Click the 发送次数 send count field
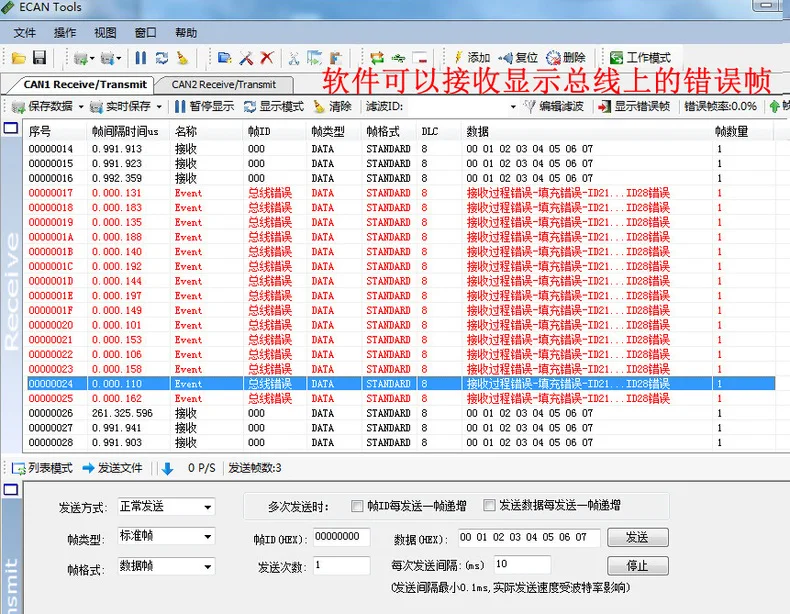Viewport: 790px width, 614px height. [342, 565]
